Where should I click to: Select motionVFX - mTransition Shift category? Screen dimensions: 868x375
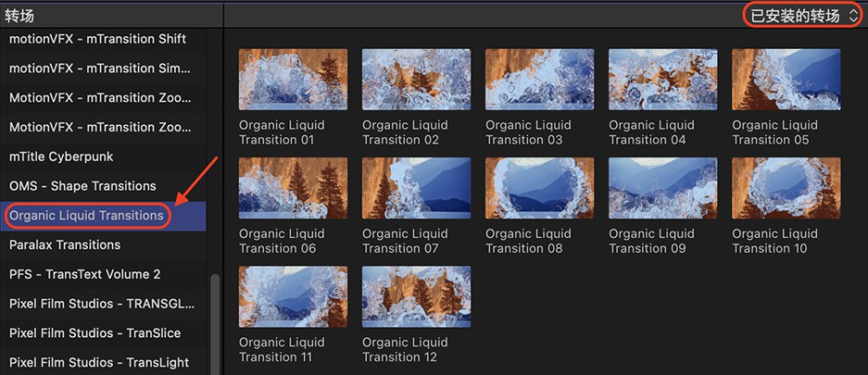103,39
